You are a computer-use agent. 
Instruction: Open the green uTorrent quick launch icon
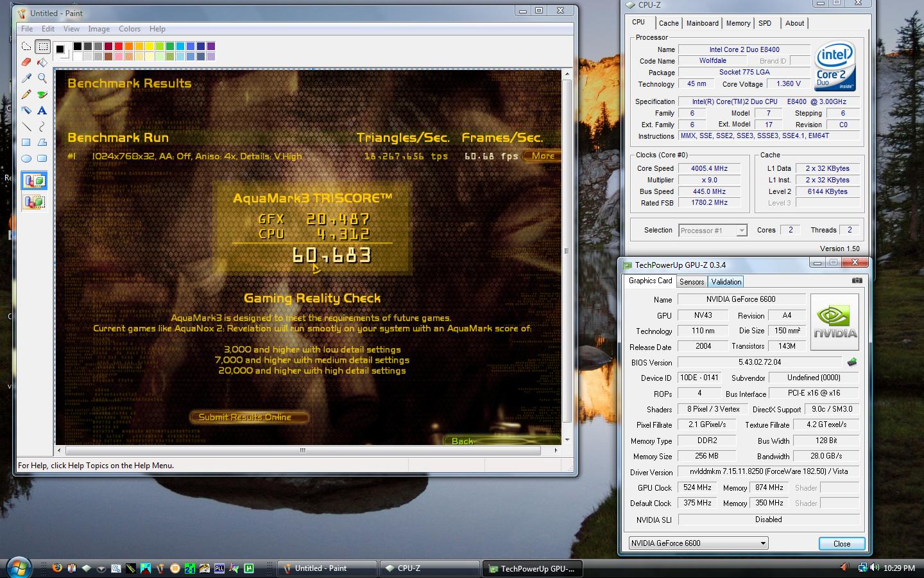pos(249,568)
